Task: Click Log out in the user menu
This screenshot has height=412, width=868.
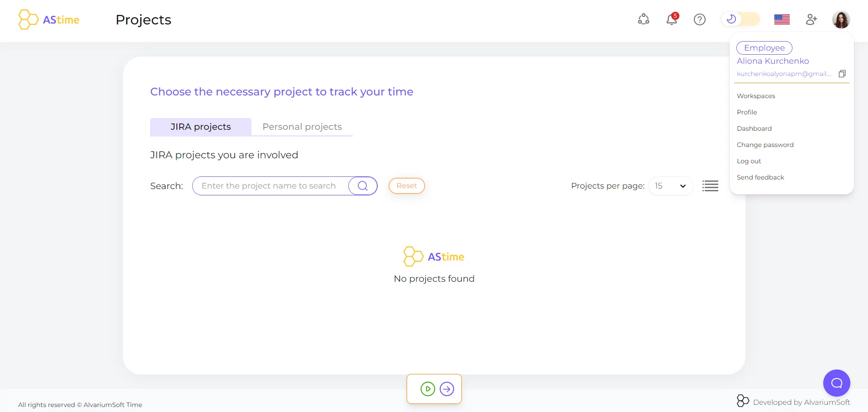Action: point(749,161)
